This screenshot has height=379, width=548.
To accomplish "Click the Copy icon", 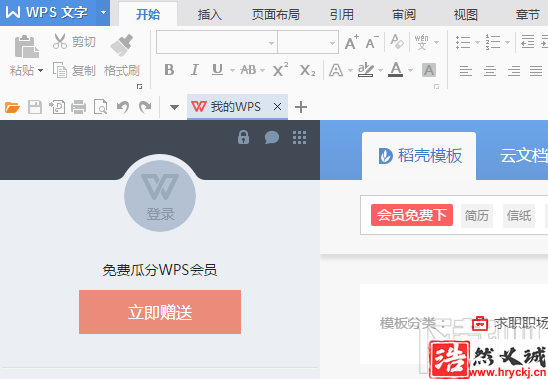I will click(x=60, y=70).
